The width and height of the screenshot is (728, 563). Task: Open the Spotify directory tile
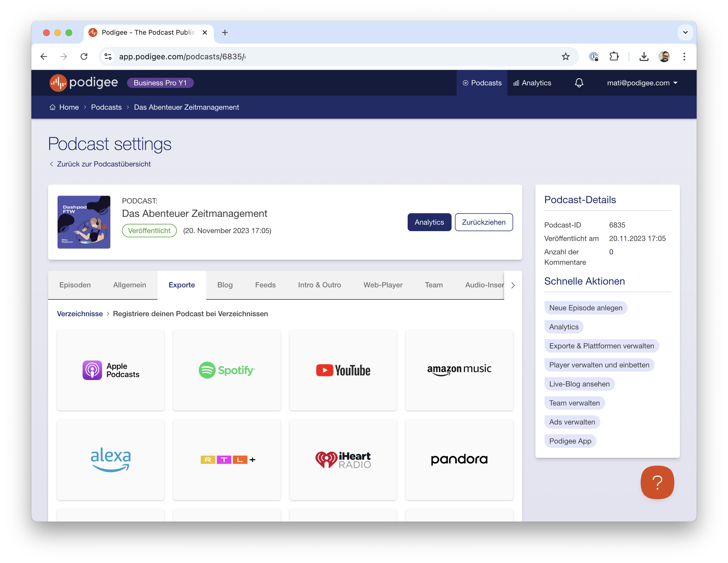click(227, 370)
